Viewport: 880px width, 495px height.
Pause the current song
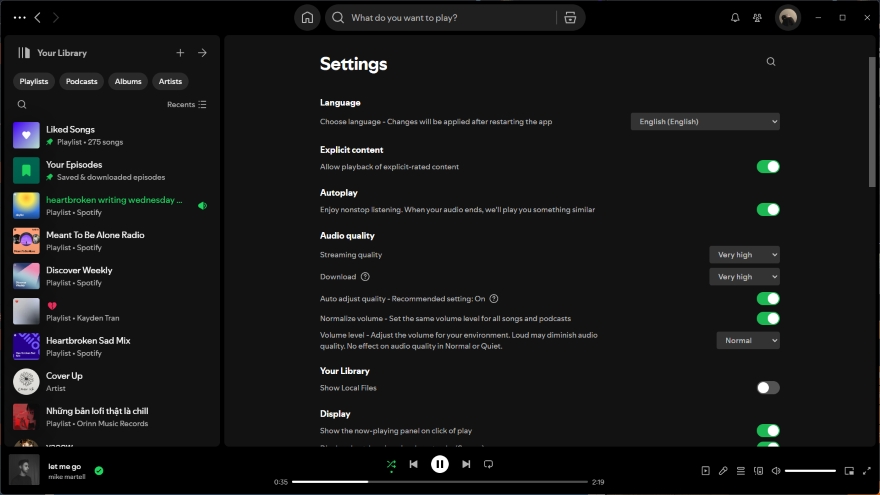tap(439, 464)
